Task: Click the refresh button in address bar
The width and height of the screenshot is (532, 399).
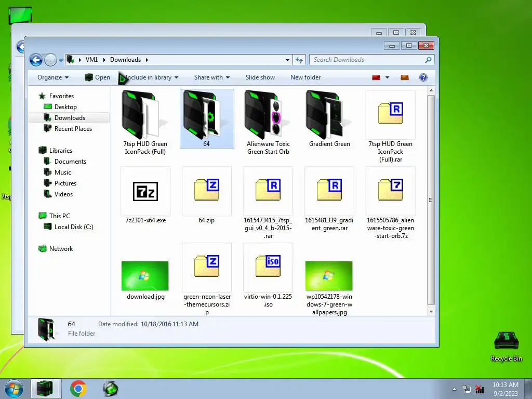Action: coord(299,60)
